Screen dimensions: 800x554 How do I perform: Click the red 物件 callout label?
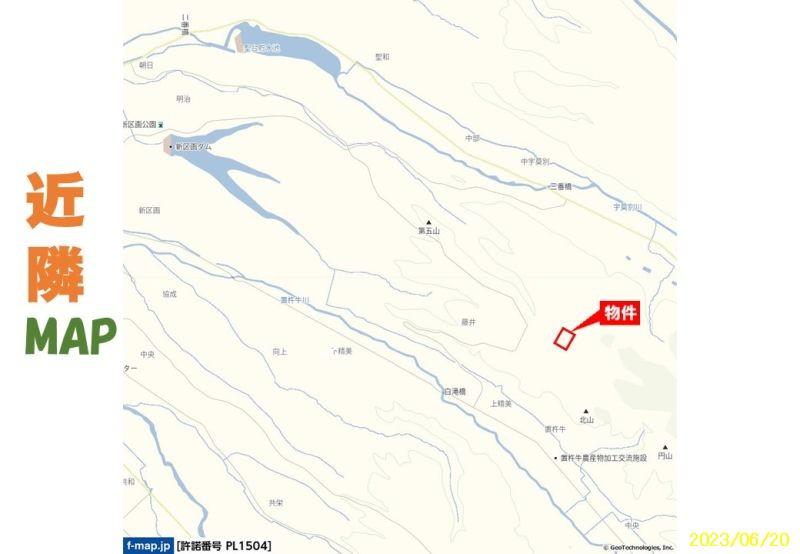(x=620, y=313)
